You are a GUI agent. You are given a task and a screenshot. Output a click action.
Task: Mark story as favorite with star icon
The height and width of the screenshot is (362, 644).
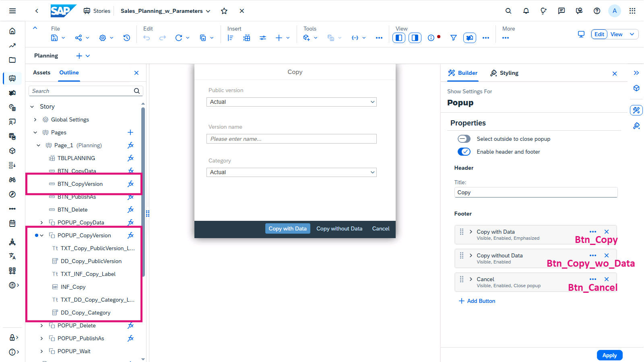pyautogui.click(x=224, y=11)
